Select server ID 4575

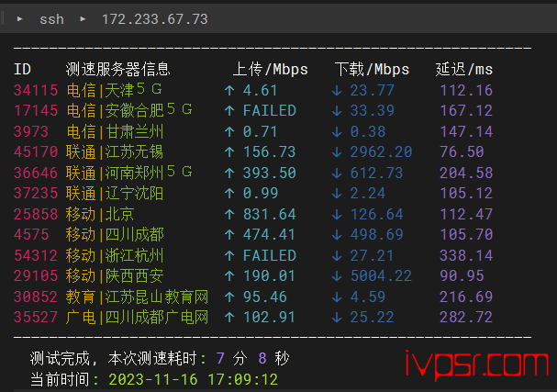coord(31,235)
